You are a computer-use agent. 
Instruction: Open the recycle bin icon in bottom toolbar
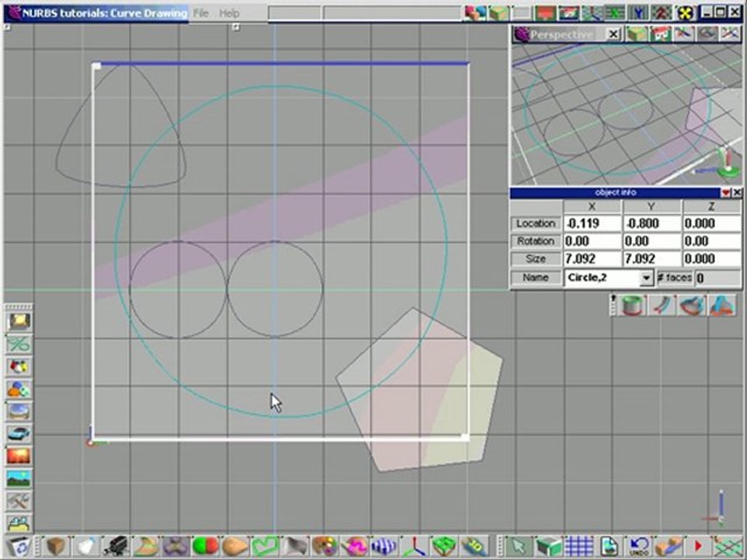(x=19, y=546)
